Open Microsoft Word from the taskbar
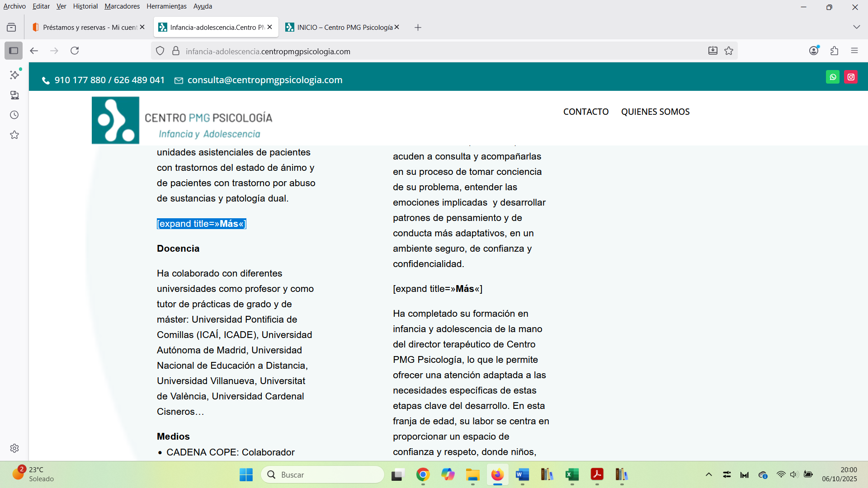Viewport: 868px width, 488px height. click(522, 475)
